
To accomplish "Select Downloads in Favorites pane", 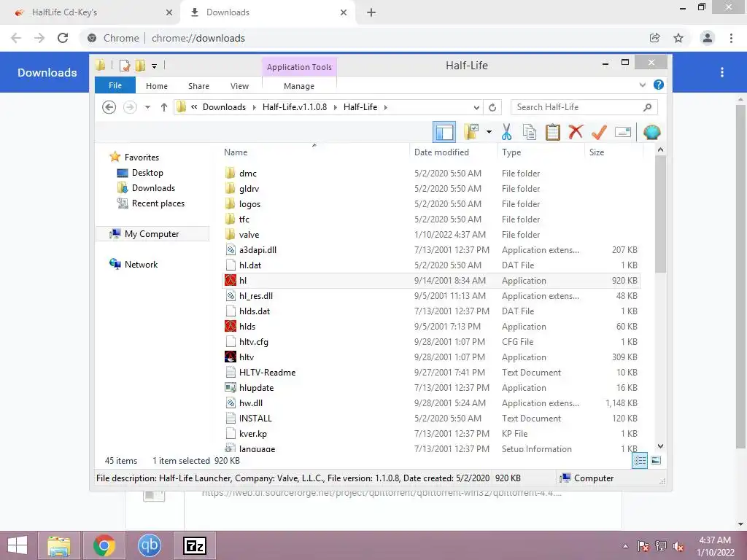I will (x=153, y=188).
